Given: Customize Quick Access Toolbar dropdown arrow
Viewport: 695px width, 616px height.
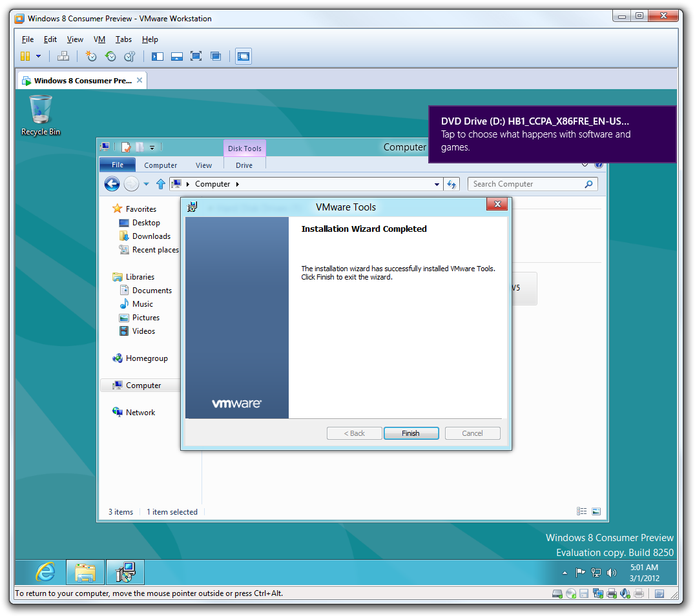Looking at the screenshot, I should click(152, 148).
